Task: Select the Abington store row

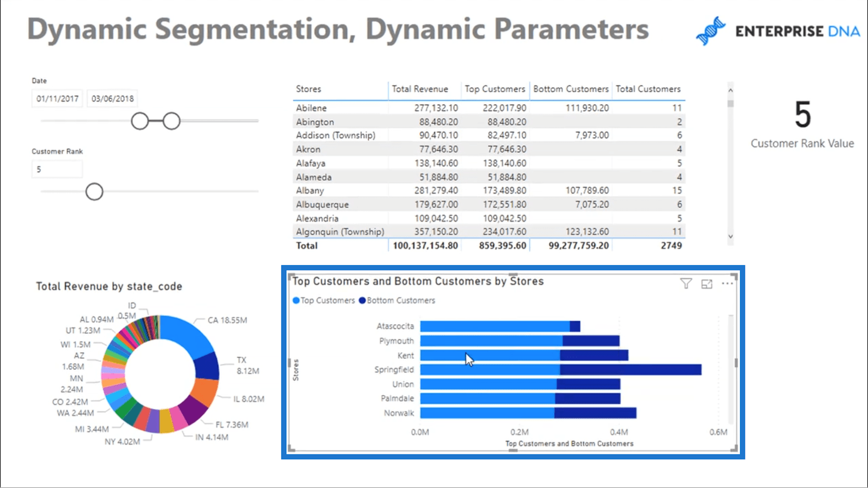Action: click(x=489, y=122)
